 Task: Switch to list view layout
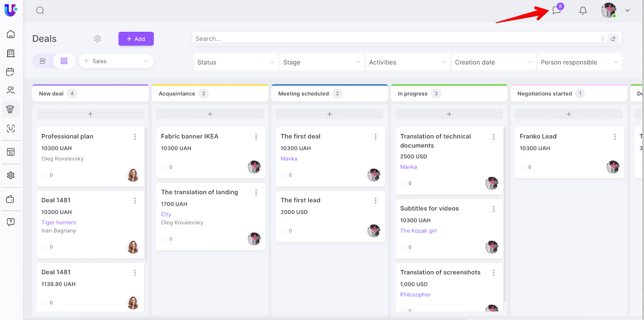[x=43, y=61]
